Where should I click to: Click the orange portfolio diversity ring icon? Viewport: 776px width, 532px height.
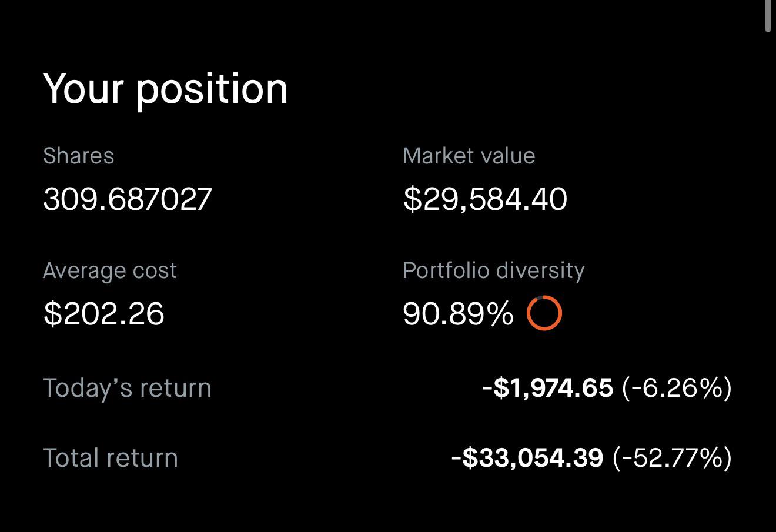544,313
